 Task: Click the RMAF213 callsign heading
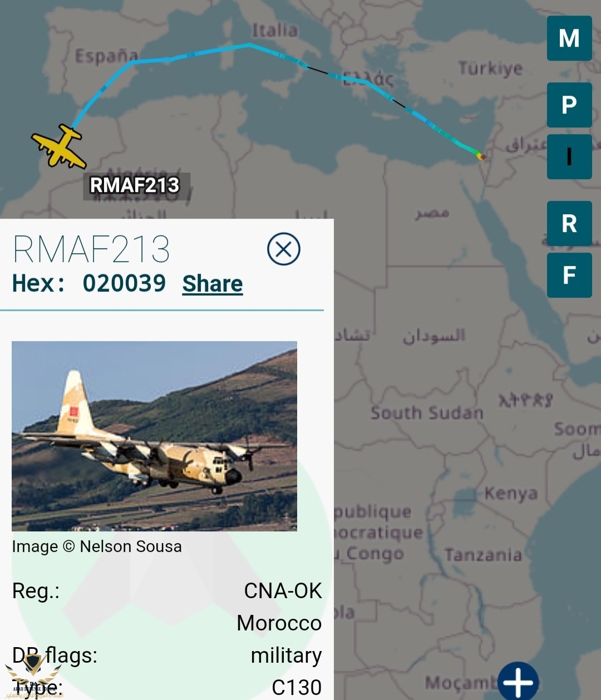91,249
